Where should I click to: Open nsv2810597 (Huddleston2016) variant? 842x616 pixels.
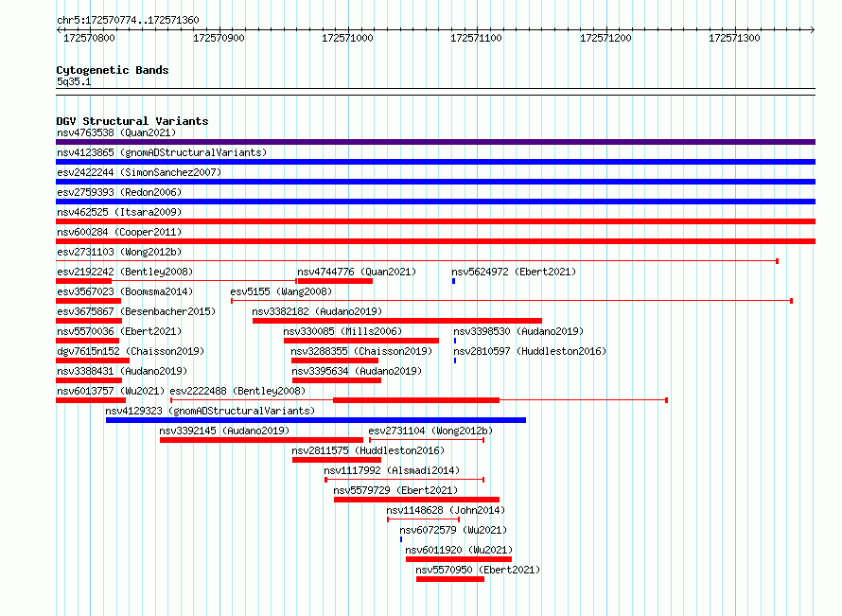pyautogui.click(x=530, y=351)
